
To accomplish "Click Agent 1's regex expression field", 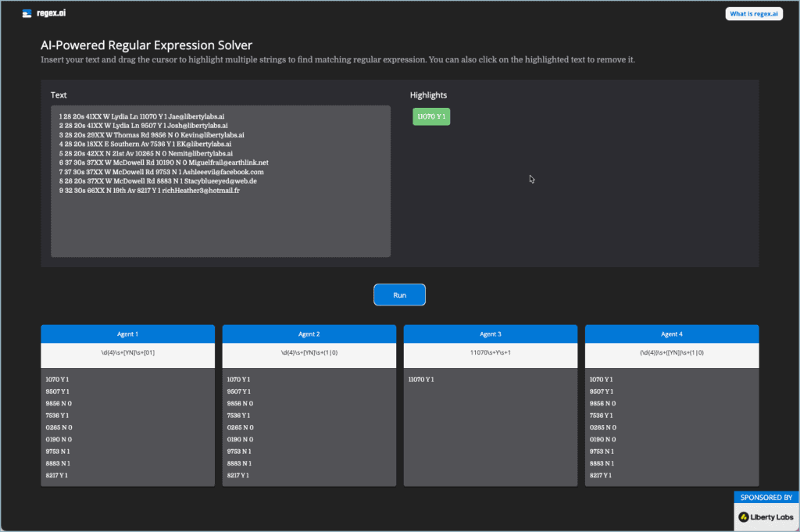I will click(127, 353).
